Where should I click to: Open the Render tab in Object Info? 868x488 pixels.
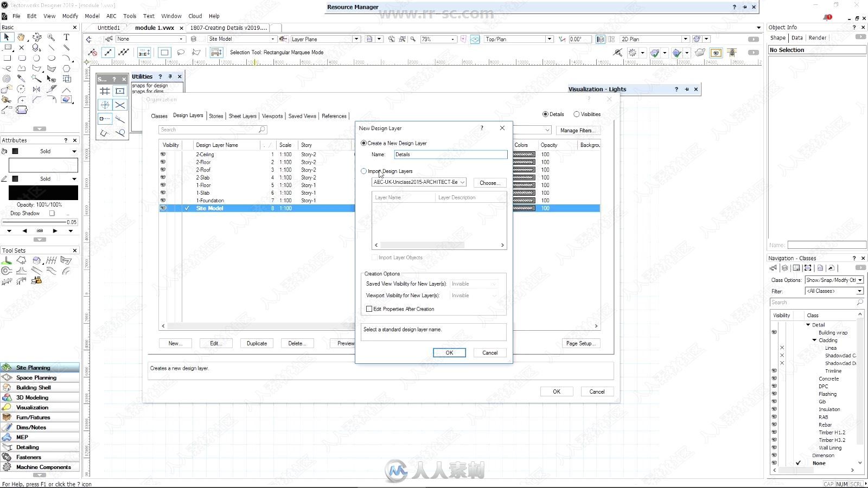(x=818, y=38)
